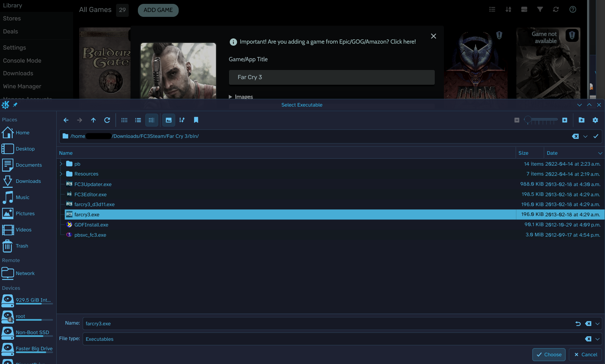Go forward in file dialog history
The height and width of the screenshot is (364, 605).
point(79,120)
